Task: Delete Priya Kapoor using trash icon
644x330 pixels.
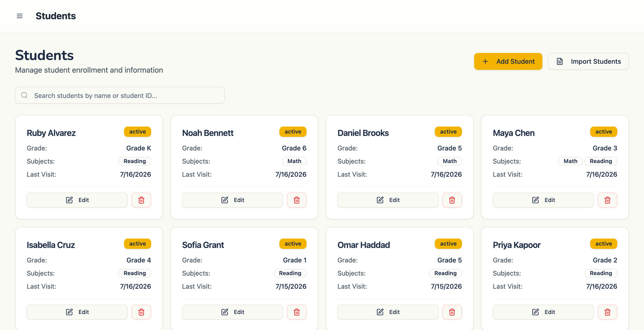Action: click(x=607, y=312)
